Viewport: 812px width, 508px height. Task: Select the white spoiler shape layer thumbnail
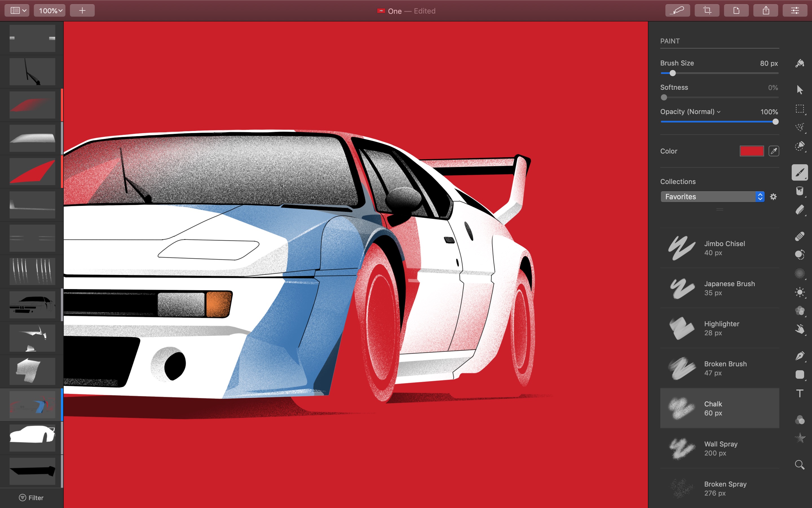click(x=32, y=338)
